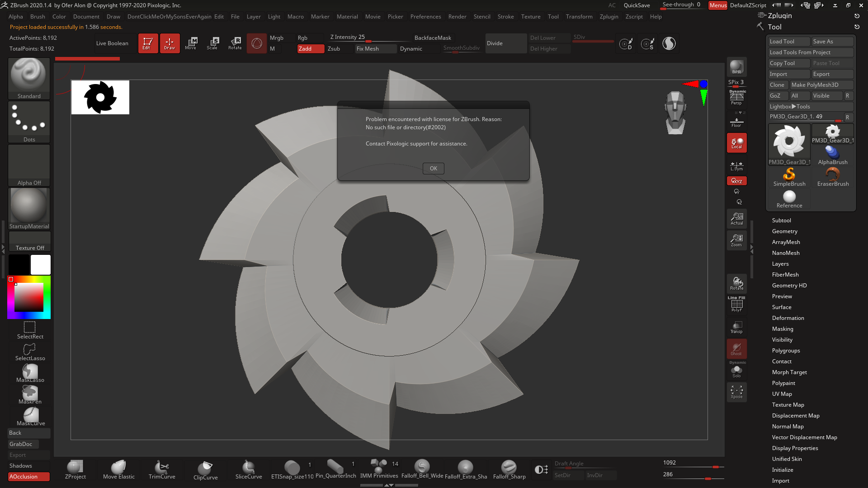
Task: Click the BPR render icon
Action: coord(736,67)
